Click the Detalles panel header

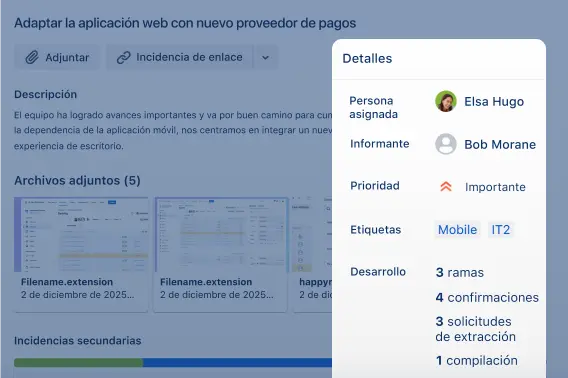tap(367, 58)
